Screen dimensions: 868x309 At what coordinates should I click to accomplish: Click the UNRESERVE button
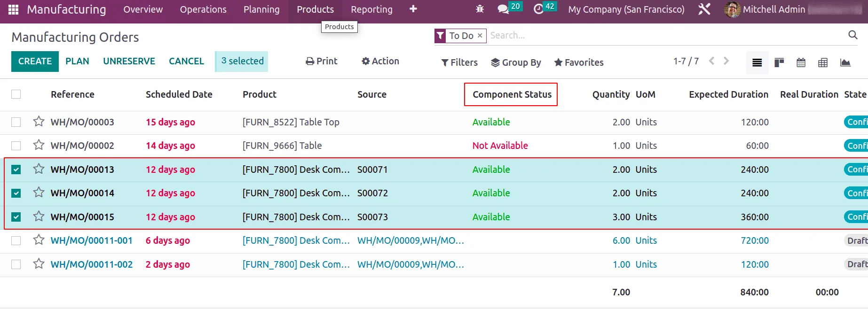pos(129,62)
